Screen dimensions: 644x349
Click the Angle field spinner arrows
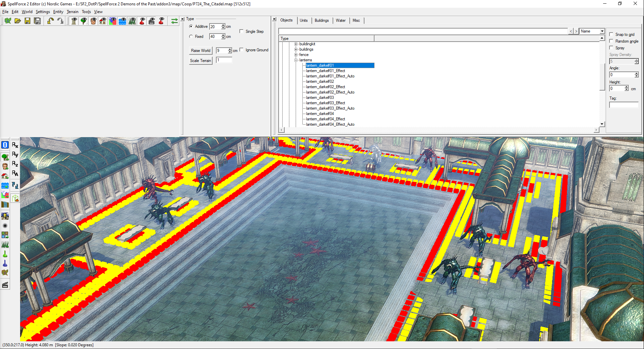pyautogui.click(x=636, y=75)
